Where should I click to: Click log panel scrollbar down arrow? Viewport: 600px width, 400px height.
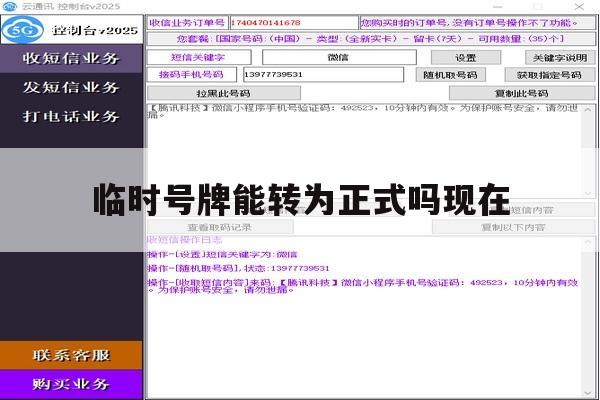pos(588,393)
